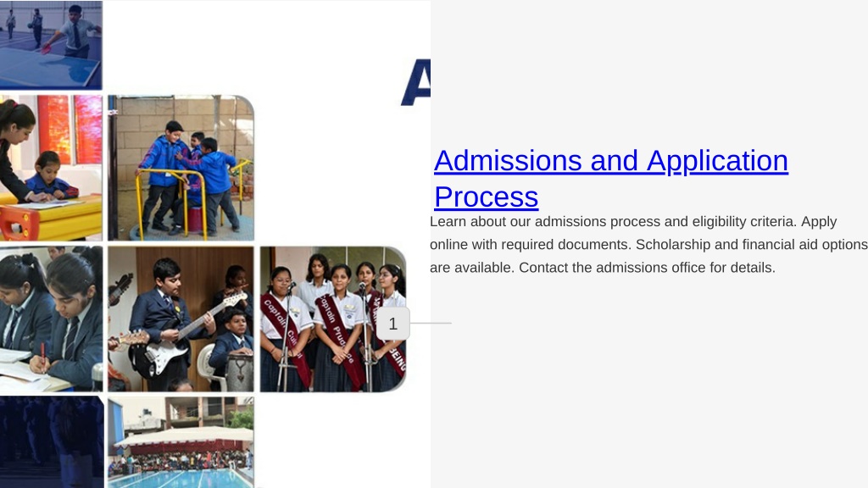Open the Admissions and Application Process link
Screen dimensions: 868x488
[610, 178]
